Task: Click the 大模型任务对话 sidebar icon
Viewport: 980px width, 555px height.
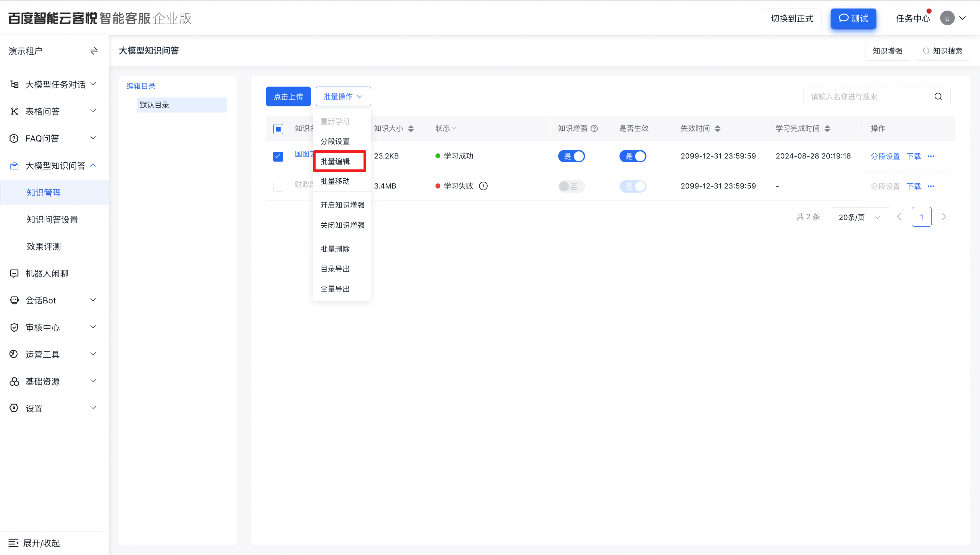Action: pos(14,84)
